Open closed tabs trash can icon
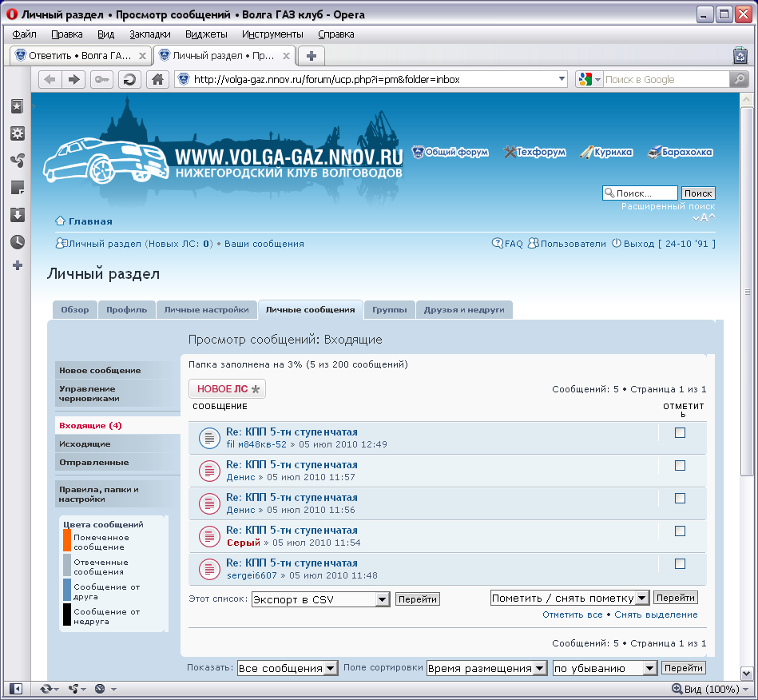 coord(740,55)
